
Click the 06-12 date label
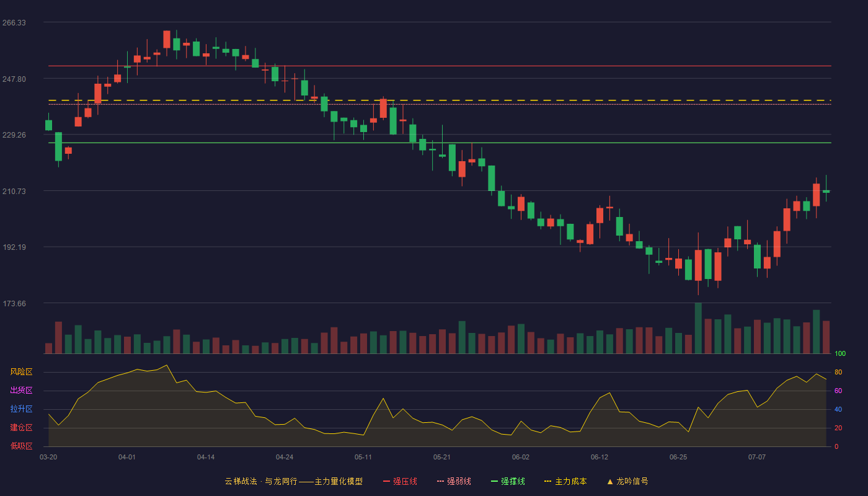(600, 457)
